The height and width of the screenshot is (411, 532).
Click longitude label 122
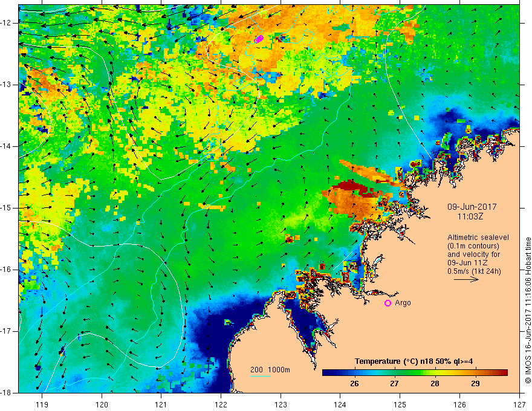(221, 404)
